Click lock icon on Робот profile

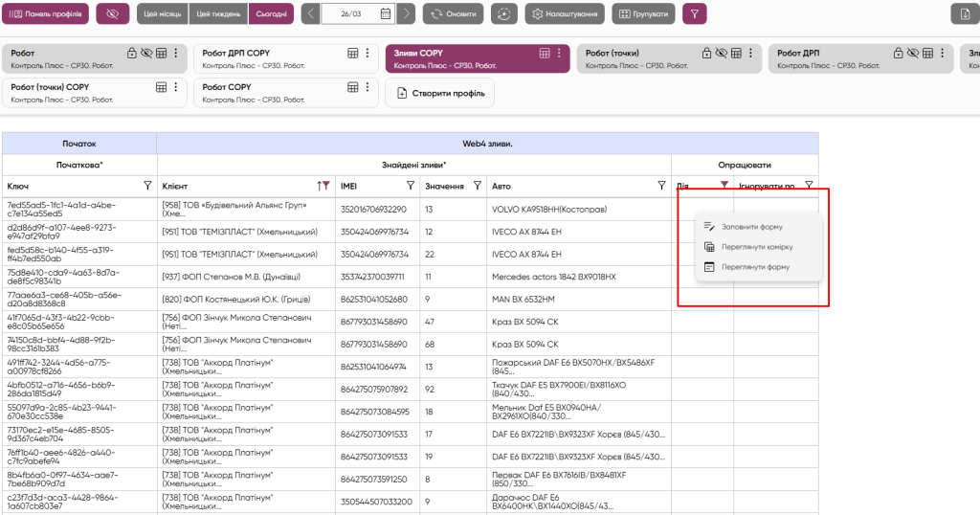coord(131,53)
